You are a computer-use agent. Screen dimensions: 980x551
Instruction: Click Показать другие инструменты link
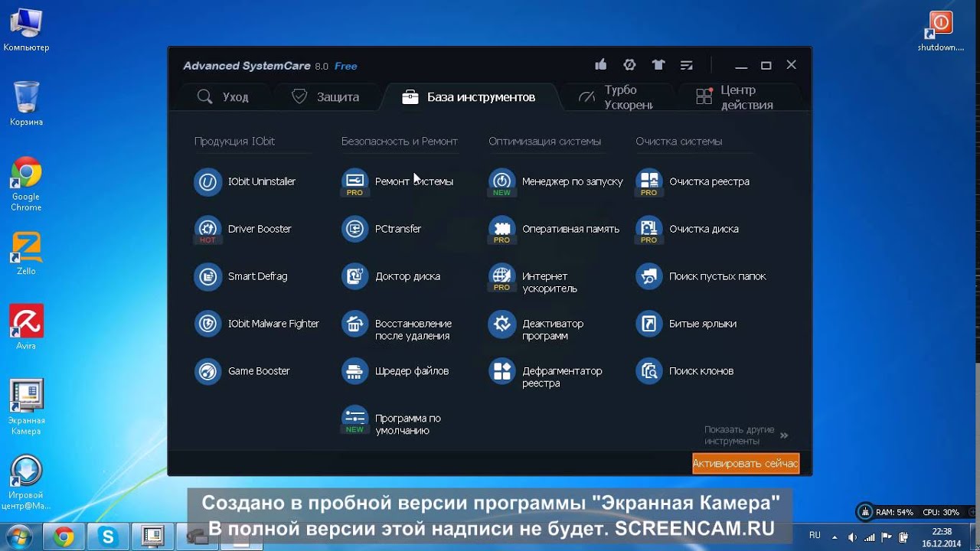(746, 435)
